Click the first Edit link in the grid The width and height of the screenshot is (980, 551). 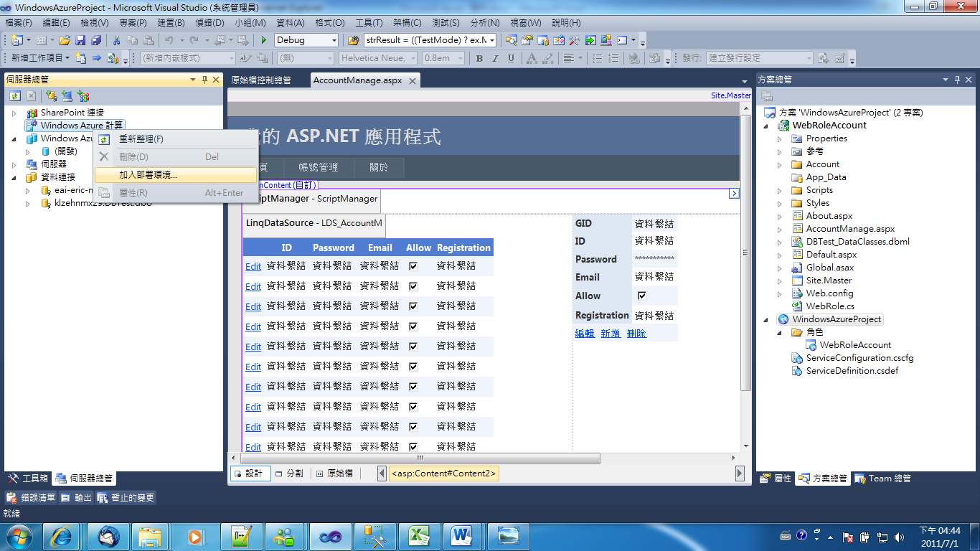[x=253, y=266]
